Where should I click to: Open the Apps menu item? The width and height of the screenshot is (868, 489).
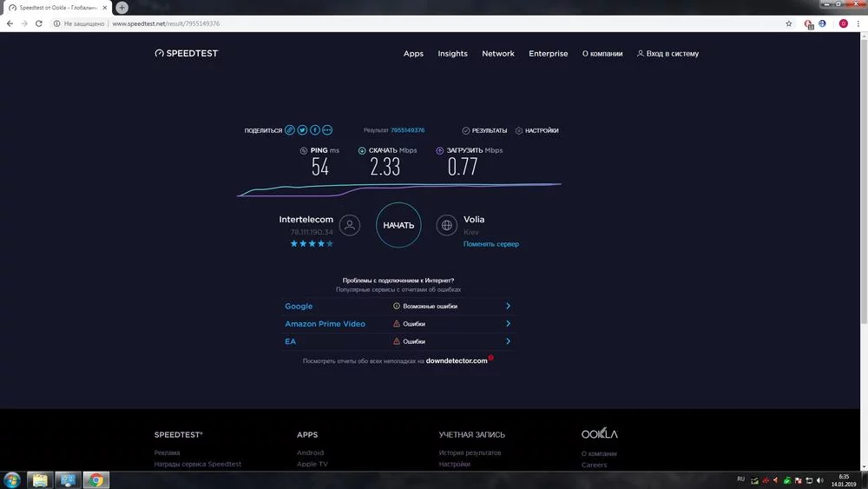pyautogui.click(x=413, y=54)
